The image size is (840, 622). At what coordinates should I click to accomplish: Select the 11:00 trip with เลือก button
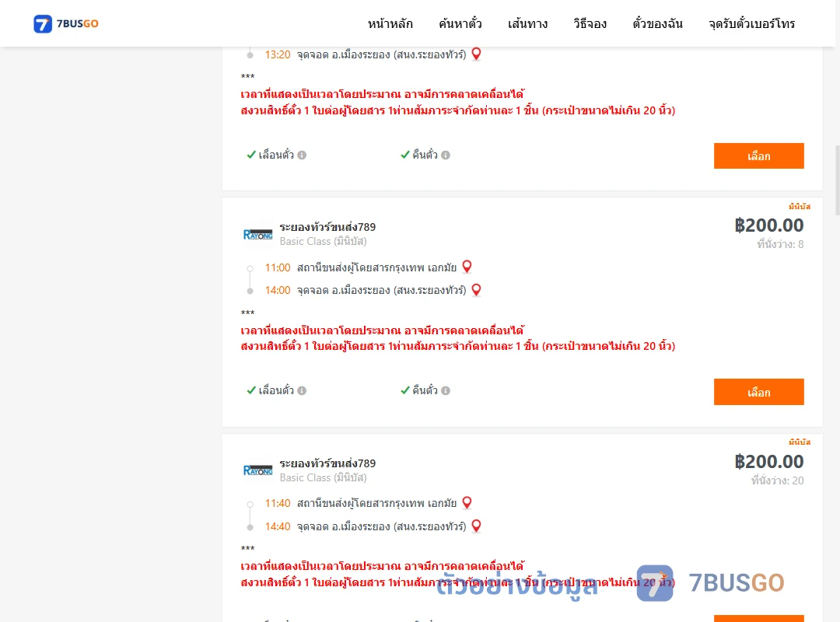point(758,392)
